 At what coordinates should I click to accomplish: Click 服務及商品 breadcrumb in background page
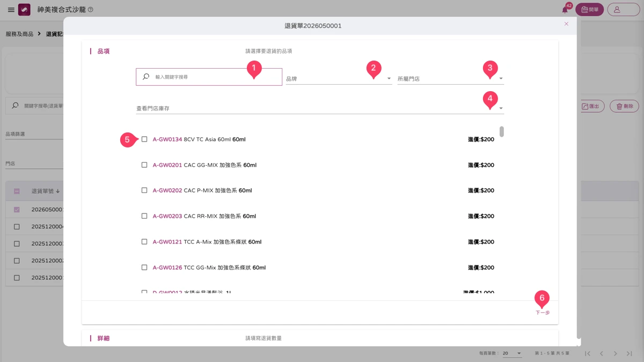coord(19,34)
